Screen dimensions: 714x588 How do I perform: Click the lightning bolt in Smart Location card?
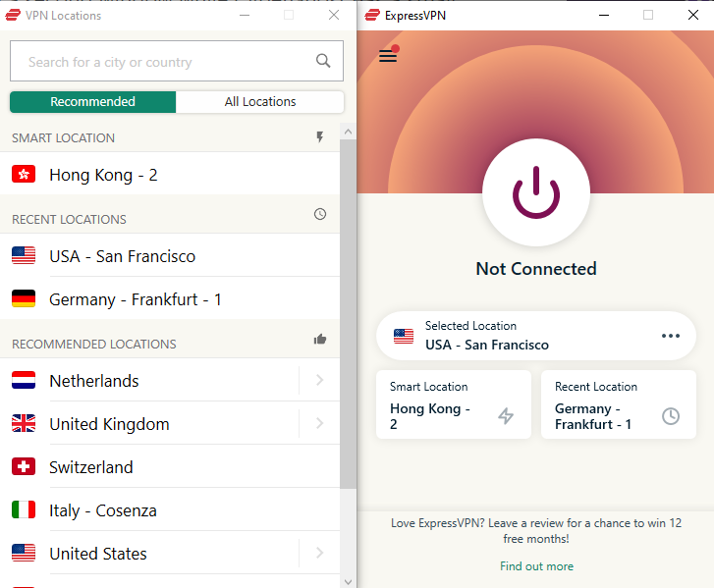pyautogui.click(x=506, y=416)
